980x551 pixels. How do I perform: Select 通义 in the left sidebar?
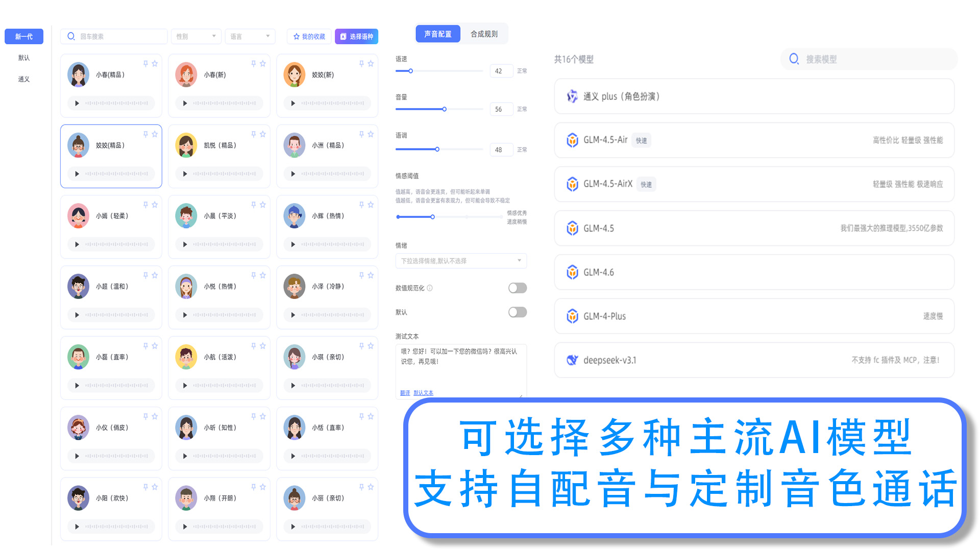pos(24,79)
